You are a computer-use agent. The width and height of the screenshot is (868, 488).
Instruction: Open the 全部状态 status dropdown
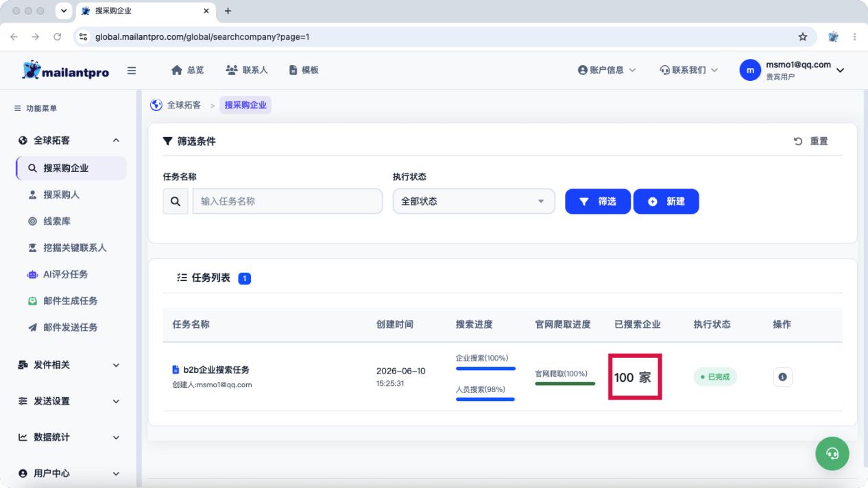tap(474, 202)
